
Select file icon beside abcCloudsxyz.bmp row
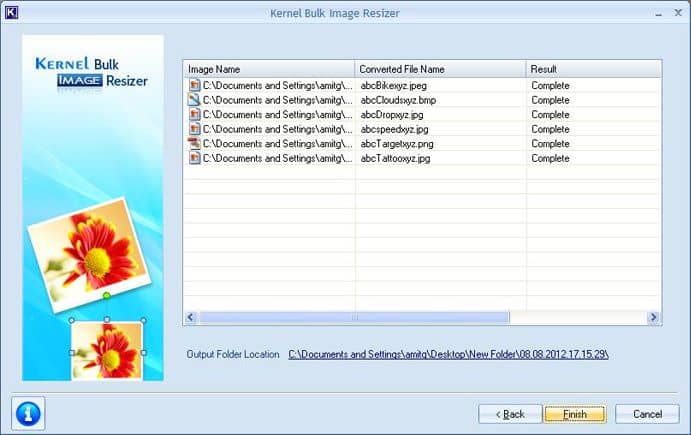coord(194,100)
